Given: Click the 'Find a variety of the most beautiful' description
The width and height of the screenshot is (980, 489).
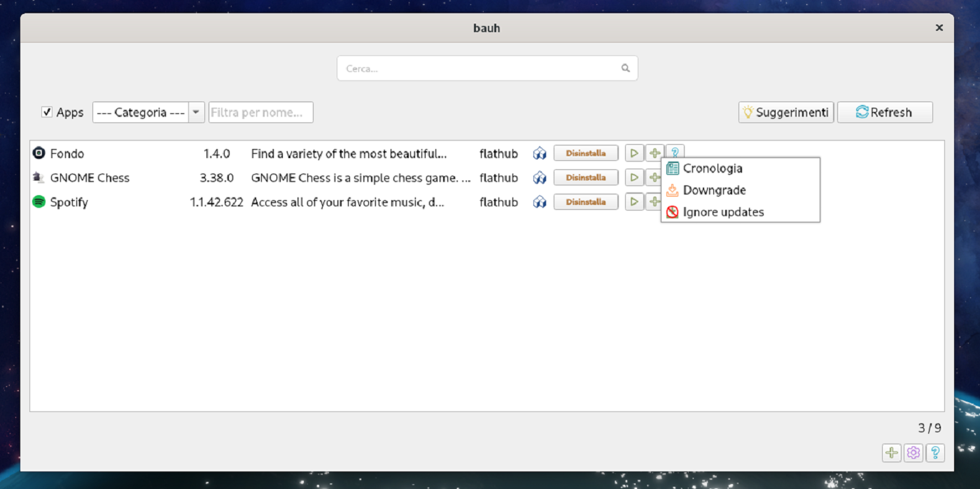Looking at the screenshot, I should (x=349, y=153).
